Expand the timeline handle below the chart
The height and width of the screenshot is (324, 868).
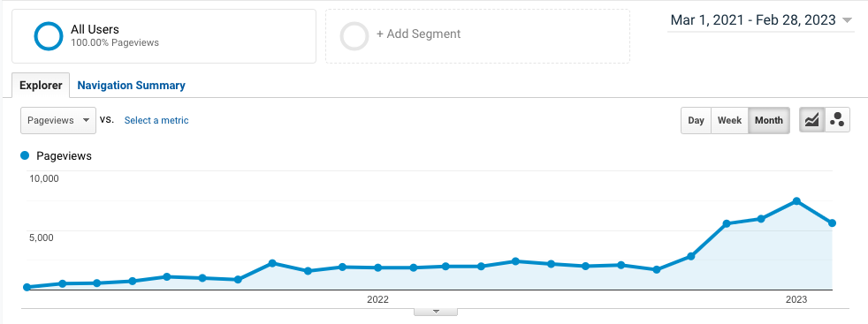coord(436,312)
